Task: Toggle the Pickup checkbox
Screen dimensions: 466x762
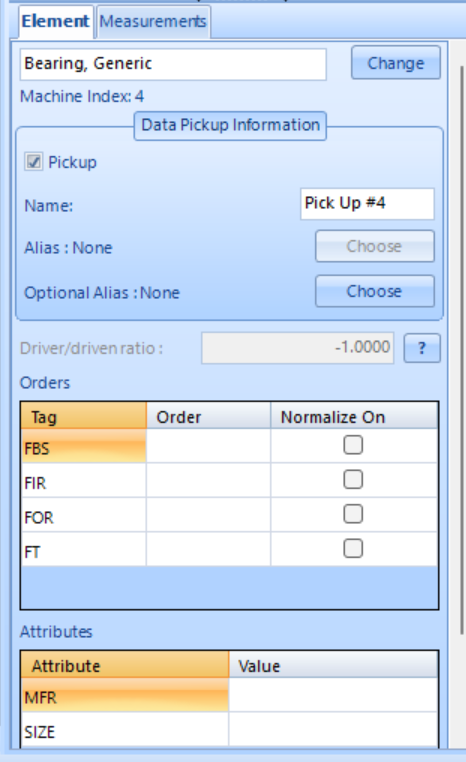Action: pyautogui.click(x=34, y=161)
